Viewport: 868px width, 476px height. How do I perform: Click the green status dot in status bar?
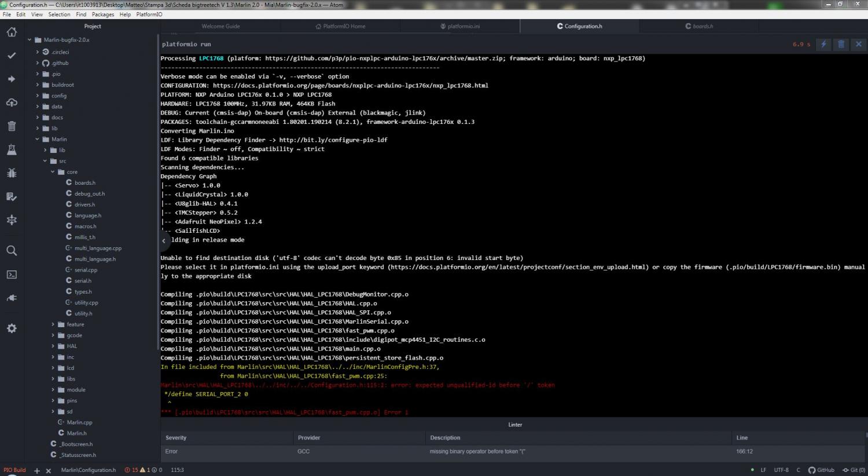[x=752, y=470]
